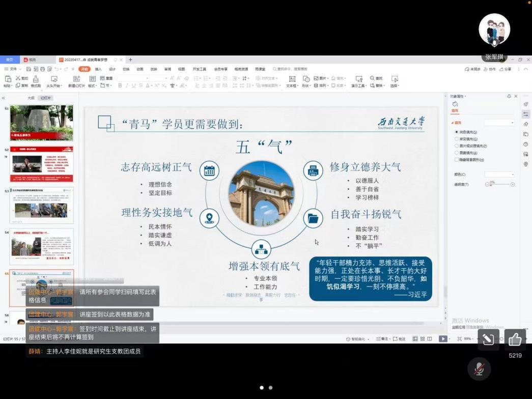The image size is (532, 399).
Task: Click the 格式刷 format painter icon
Action: point(36,79)
